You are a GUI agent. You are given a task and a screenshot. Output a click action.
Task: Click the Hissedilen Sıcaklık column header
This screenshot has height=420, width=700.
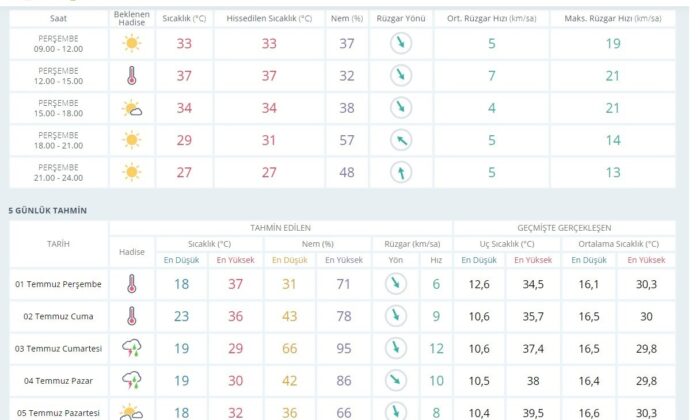[269, 18]
